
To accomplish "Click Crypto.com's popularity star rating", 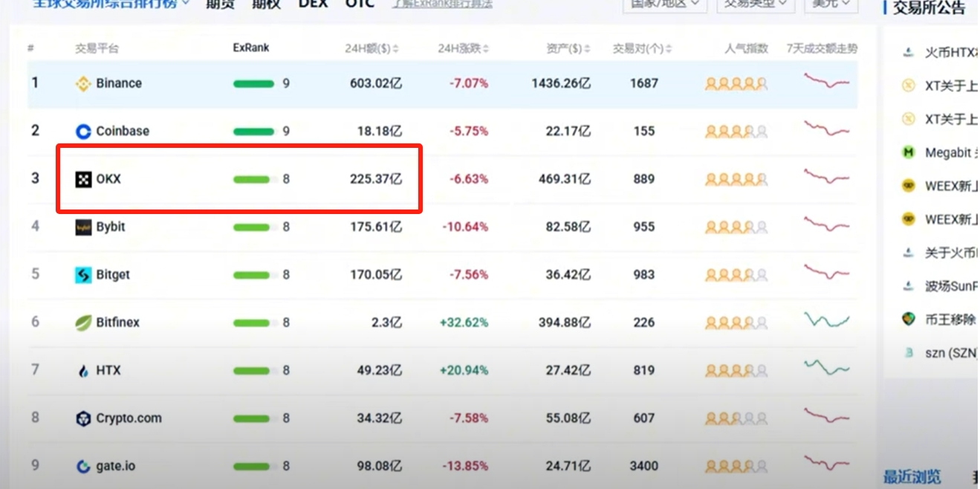I will [736, 418].
